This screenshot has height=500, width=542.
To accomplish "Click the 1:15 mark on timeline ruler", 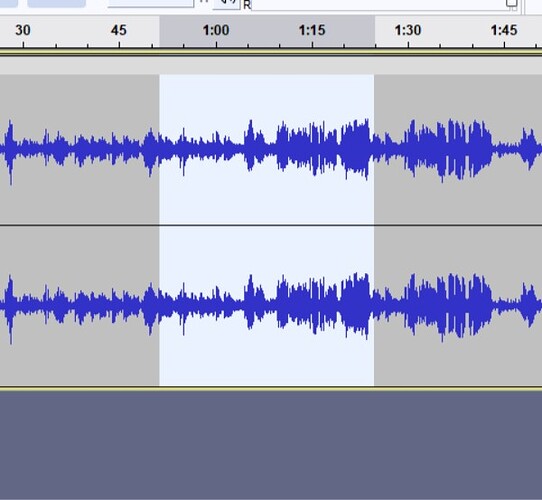I will click(312, 30).
